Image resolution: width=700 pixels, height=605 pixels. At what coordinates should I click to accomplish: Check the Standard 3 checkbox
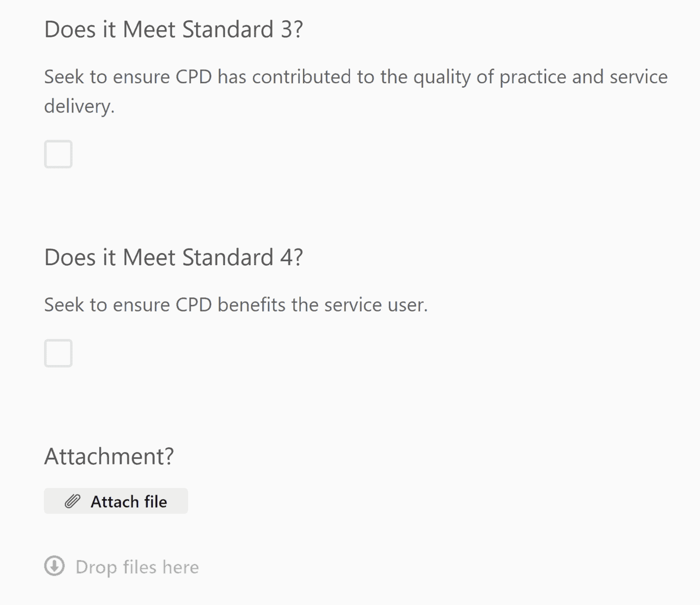click(x=58, y=154)
